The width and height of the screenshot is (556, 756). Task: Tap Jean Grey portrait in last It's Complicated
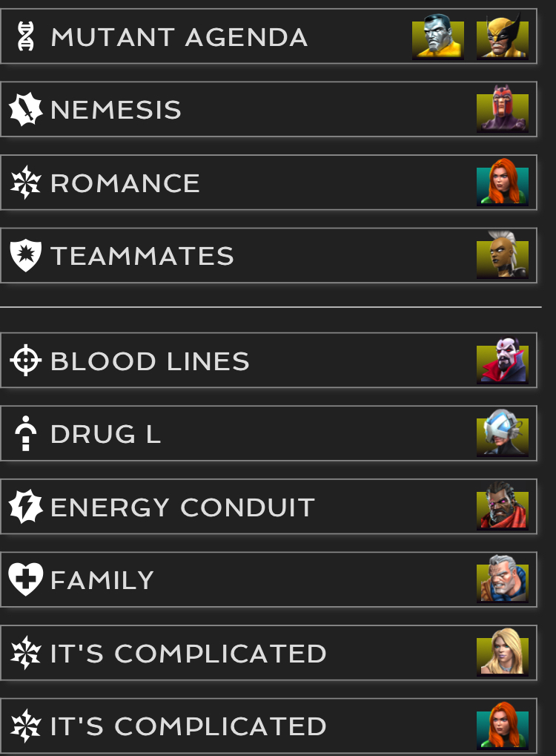point(503,725)
